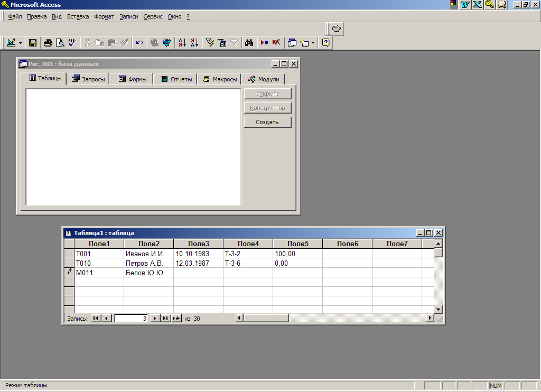Select the row selector for T001
541x392 pixels.
[69, 254]
